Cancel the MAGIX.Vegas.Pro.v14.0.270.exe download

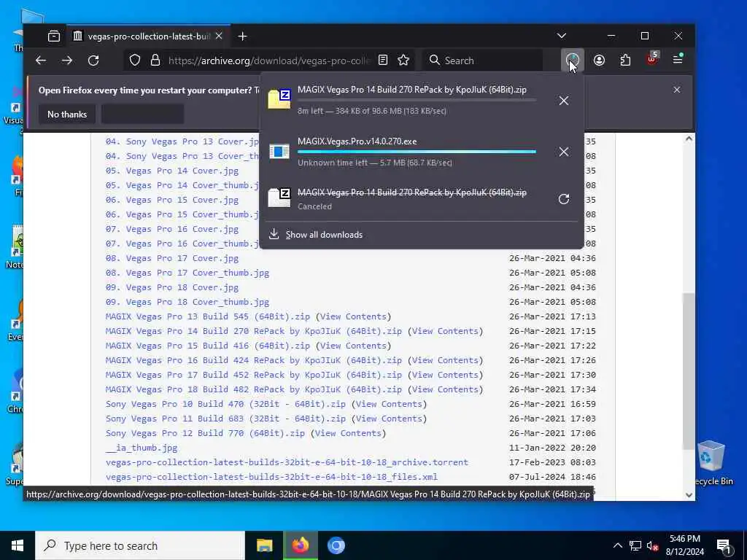coord(564,152)
